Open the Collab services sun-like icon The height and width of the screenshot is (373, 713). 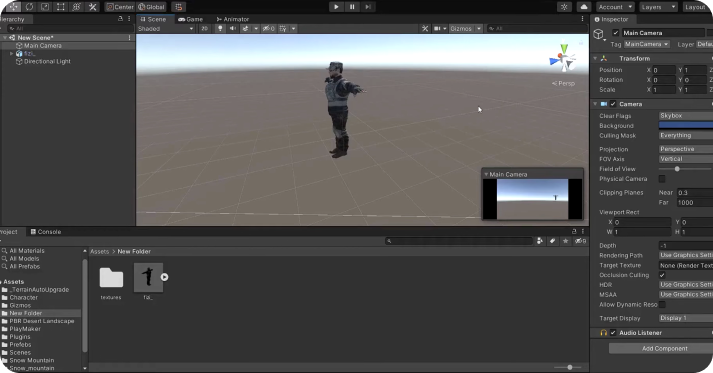pos(564,7)
